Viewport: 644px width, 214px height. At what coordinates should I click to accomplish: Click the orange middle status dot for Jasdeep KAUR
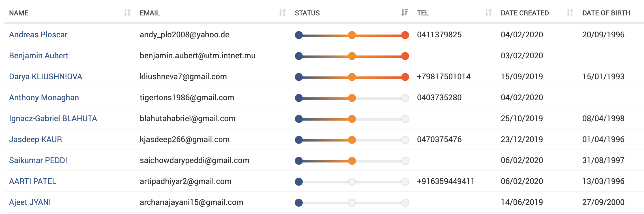pos(352,140)
